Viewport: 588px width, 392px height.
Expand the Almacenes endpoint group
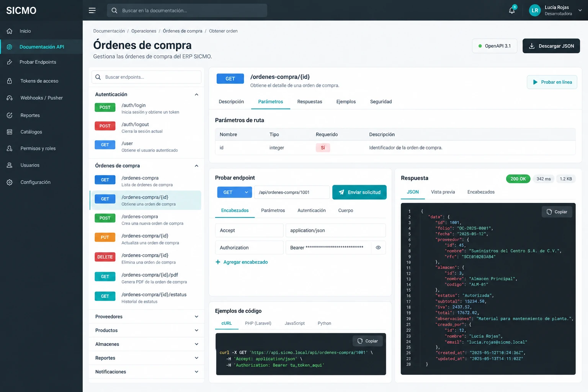[x=196, y=344]
